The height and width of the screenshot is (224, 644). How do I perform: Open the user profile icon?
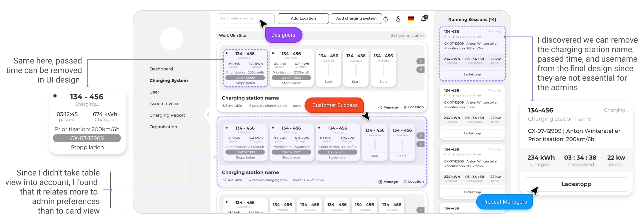[x=398, y=19]
